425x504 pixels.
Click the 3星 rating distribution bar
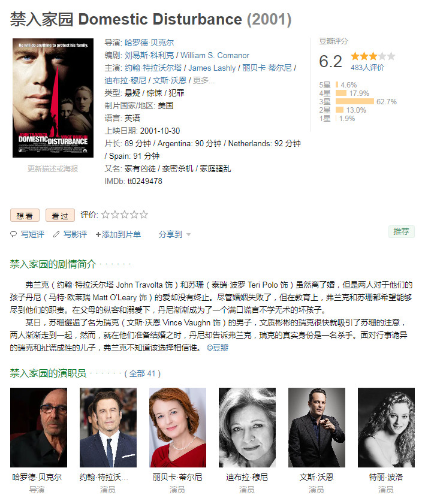(x=355, y=101)
